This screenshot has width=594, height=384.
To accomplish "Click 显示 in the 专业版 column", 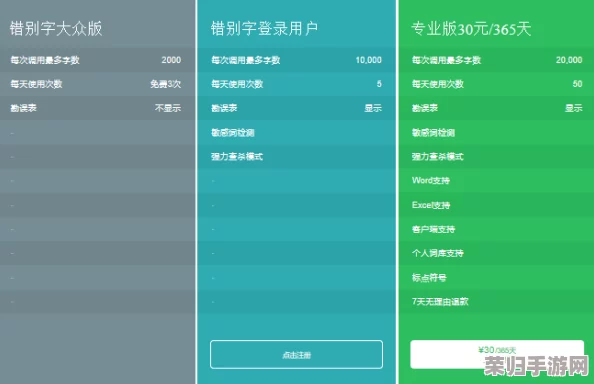I will coord(574,108).
